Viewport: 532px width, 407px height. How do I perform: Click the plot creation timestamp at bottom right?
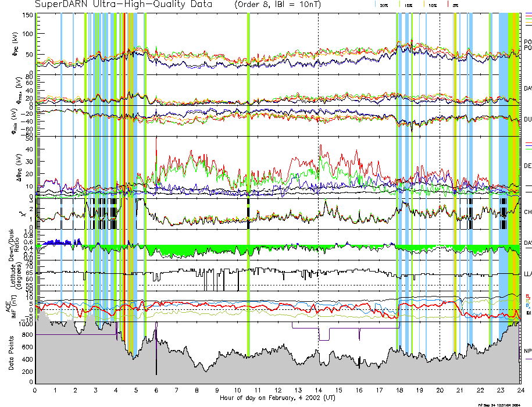tap(499, 405)
